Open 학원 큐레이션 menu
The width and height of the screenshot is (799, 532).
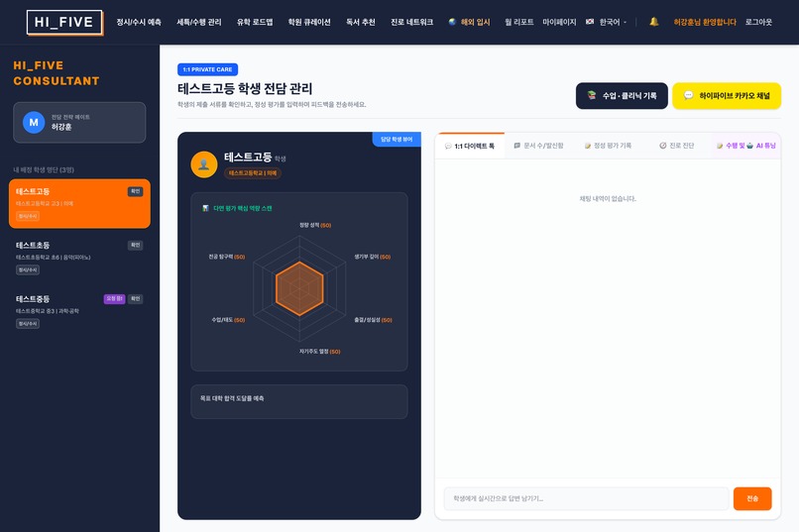[309, 22]
